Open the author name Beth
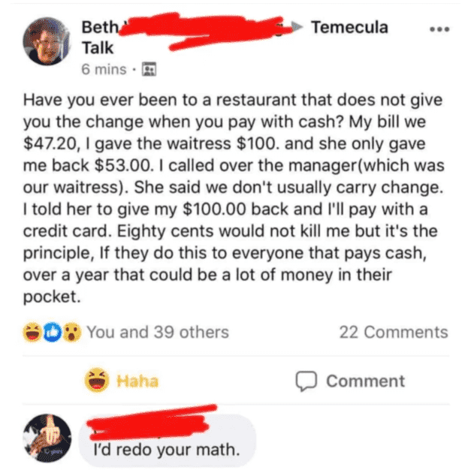This screenshot has width=462, height=476. tap(100, 27)
